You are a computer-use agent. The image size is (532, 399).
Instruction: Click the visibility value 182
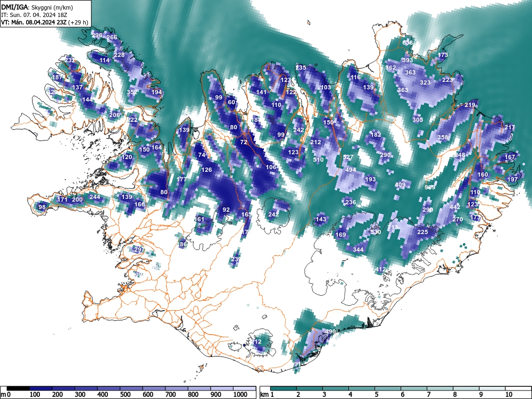[376, 135]
